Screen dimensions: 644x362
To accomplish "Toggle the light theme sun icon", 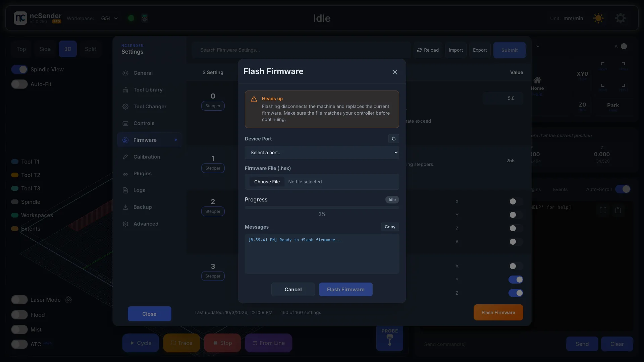I will (598, 18).
